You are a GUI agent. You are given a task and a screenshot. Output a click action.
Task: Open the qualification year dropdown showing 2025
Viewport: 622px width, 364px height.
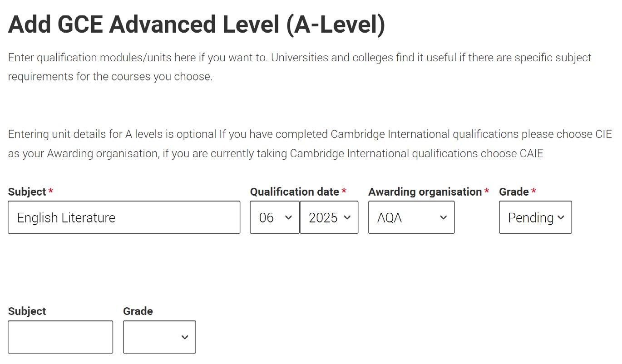click(x=329, y=217)
